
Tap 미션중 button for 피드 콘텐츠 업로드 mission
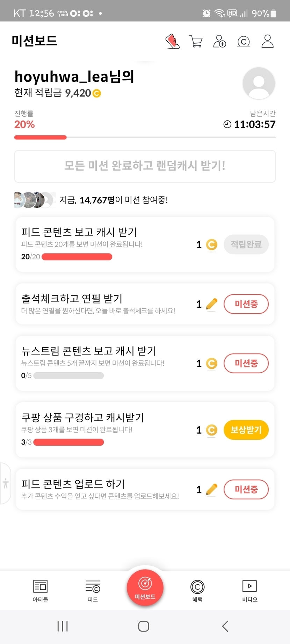[x=246, y=489]
